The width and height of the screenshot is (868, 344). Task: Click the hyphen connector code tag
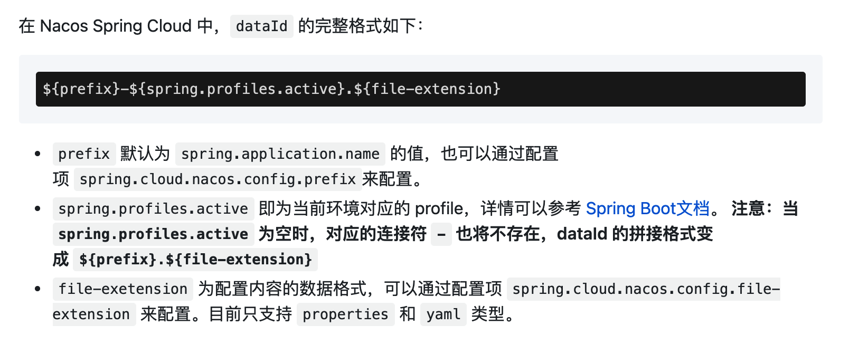[x=441, y=234]
